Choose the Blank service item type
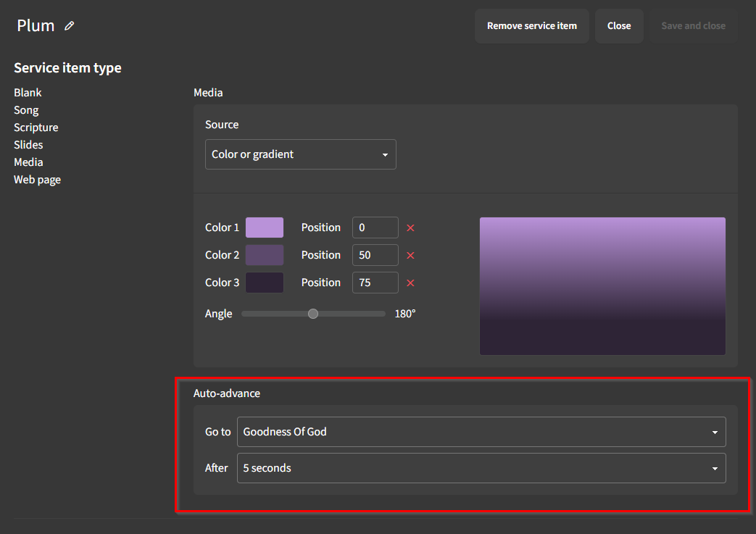Image resolution: width=756 pixels, height=534 pixels. coord(28,92)
